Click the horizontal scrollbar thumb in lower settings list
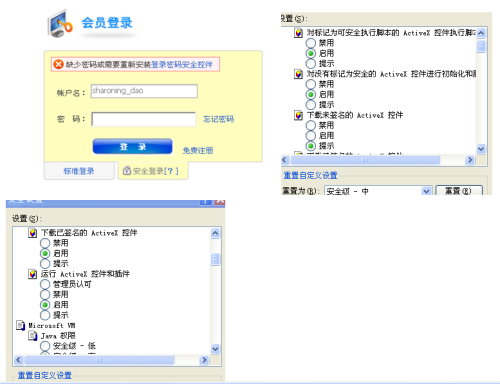This screenshot has width=500, height=384. (99, 360)
